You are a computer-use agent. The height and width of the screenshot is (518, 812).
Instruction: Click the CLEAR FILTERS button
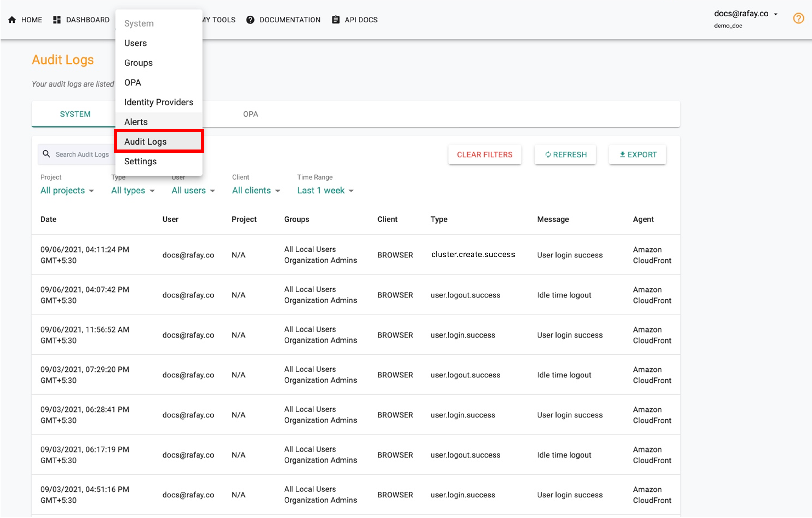click(485, 155)
